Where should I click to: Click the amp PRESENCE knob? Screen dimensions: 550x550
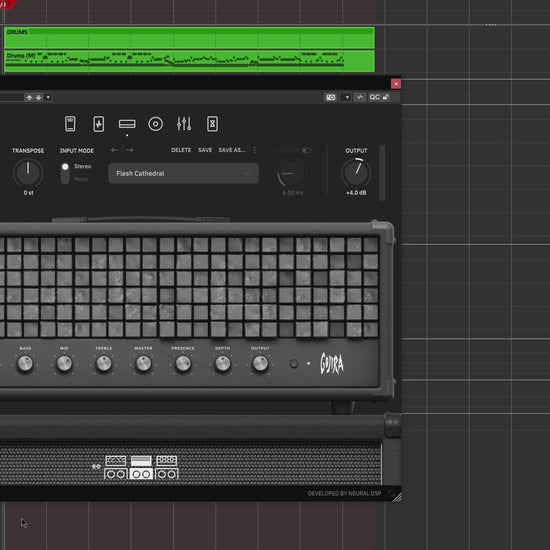(x=183, y=363)
